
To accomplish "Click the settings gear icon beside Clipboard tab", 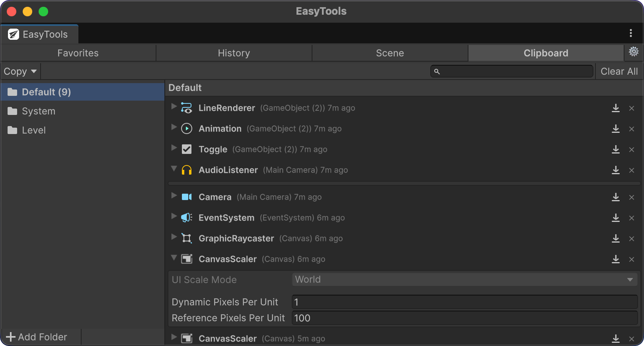I will coord(634,52).
